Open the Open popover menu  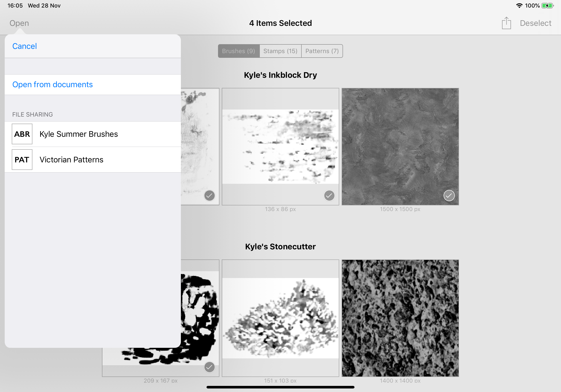[x=19, y=23]
